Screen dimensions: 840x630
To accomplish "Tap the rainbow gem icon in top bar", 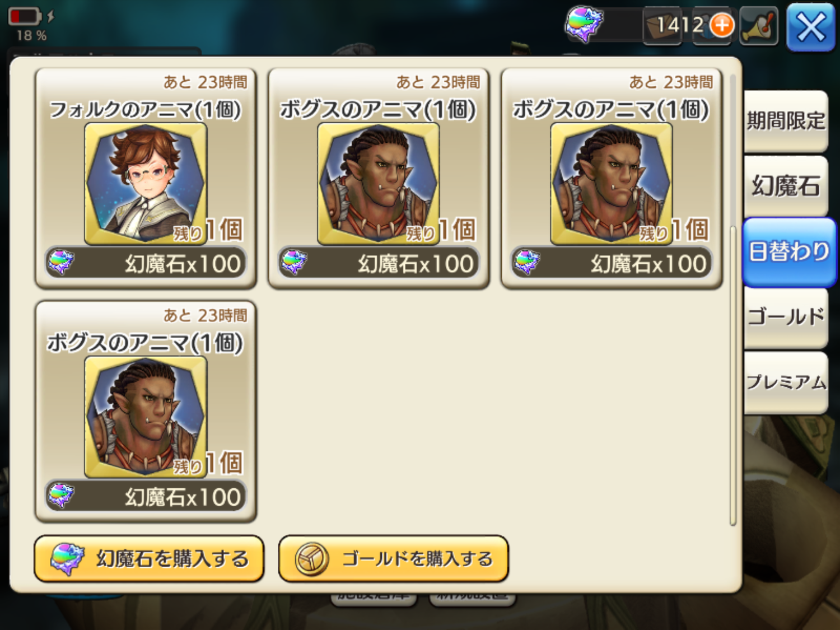I will pyautogui.click(x=584, y=25).
